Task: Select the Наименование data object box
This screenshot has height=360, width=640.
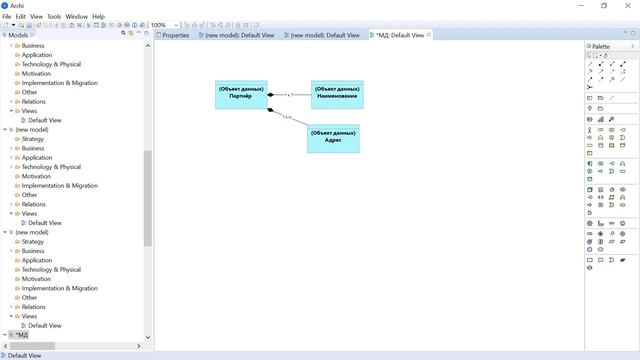Action: [x=337, y=95]
